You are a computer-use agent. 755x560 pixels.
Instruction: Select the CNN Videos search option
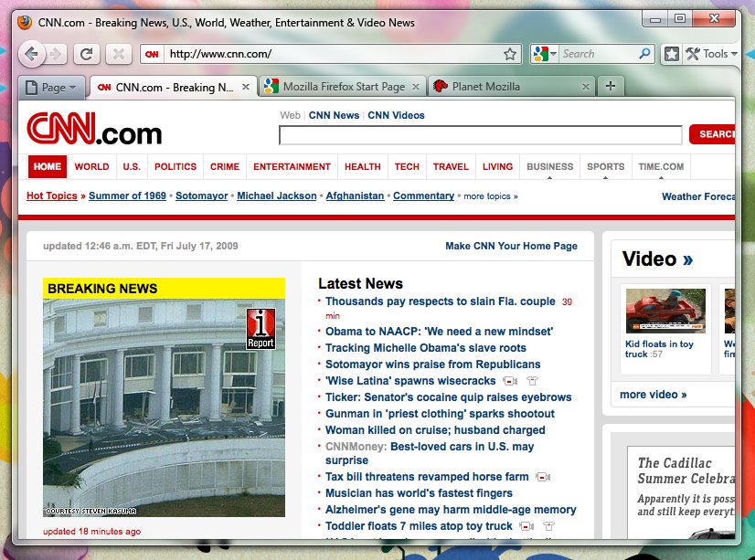[397, 115]
